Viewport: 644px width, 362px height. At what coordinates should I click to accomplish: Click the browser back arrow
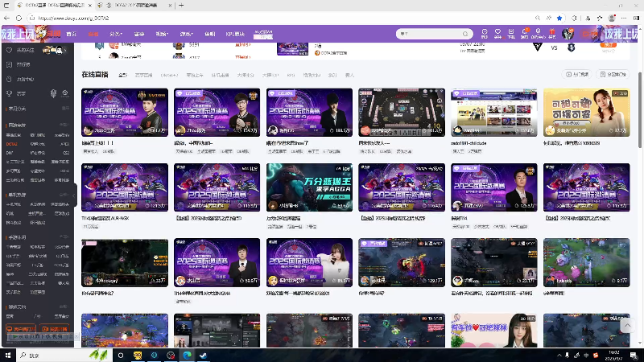pos(6,18)
